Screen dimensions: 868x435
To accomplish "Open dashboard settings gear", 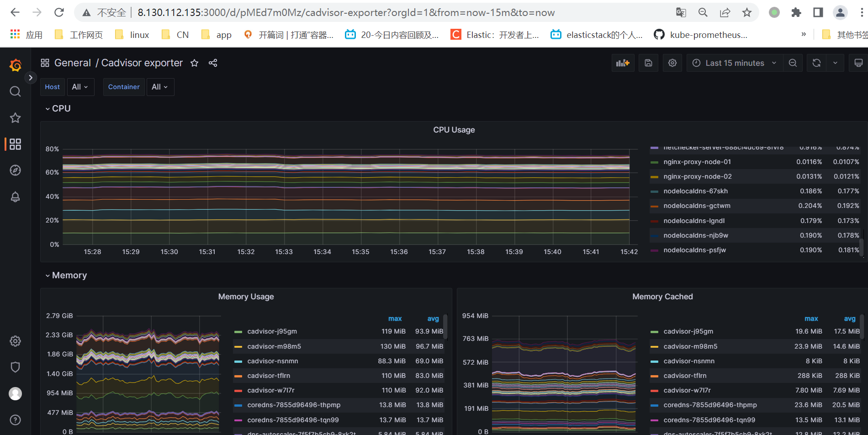I will pos(672,63).
